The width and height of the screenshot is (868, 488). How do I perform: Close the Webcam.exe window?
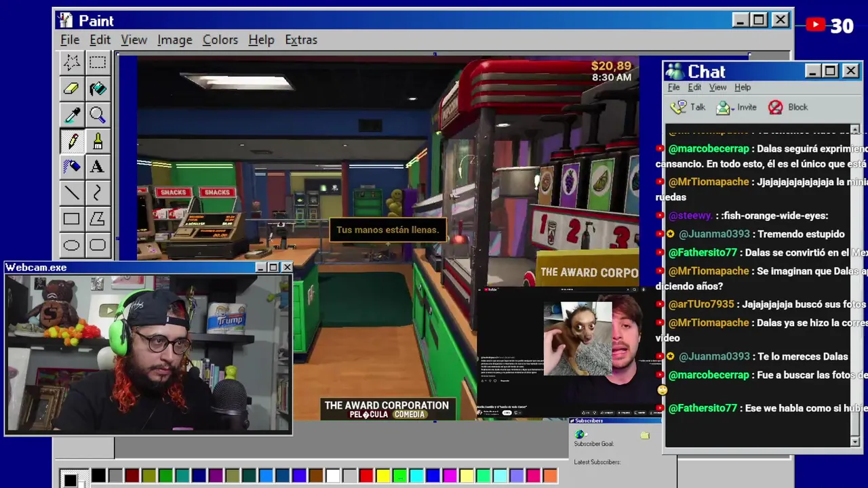tap(286, 268)
